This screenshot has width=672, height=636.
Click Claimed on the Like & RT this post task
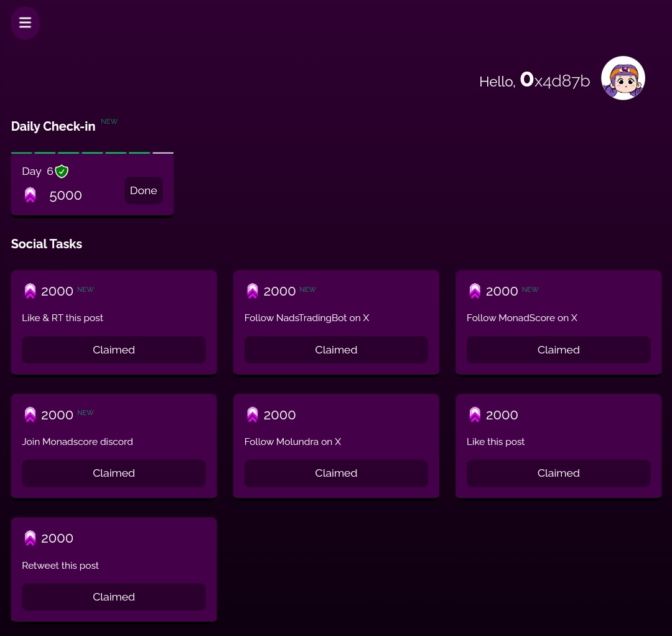tap(113, 350)
